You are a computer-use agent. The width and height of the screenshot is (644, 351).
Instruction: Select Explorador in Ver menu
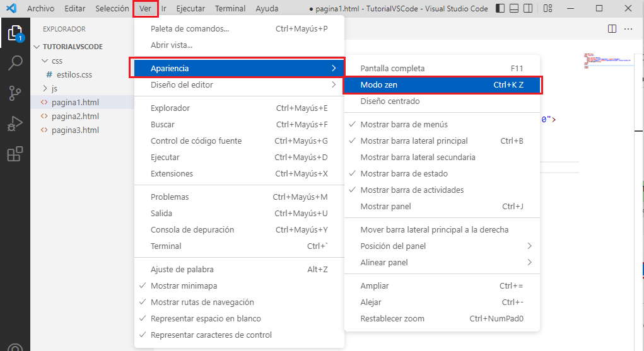click(239, 108)
